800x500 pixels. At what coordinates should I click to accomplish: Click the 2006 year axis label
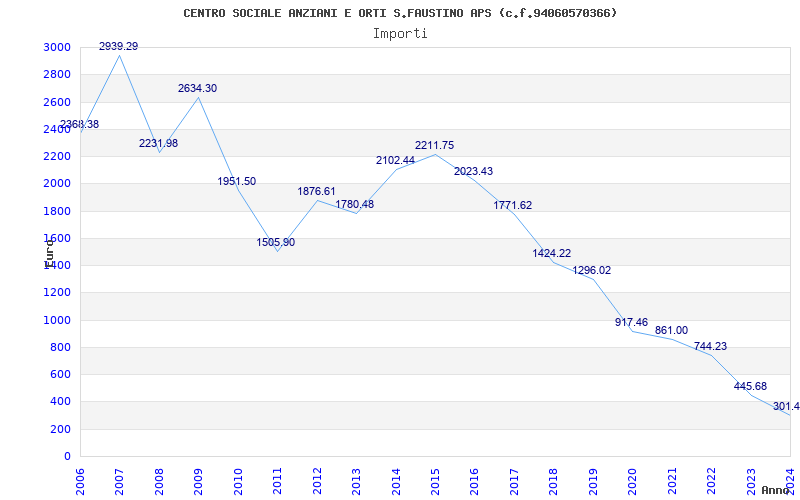[x=80, y=480]
